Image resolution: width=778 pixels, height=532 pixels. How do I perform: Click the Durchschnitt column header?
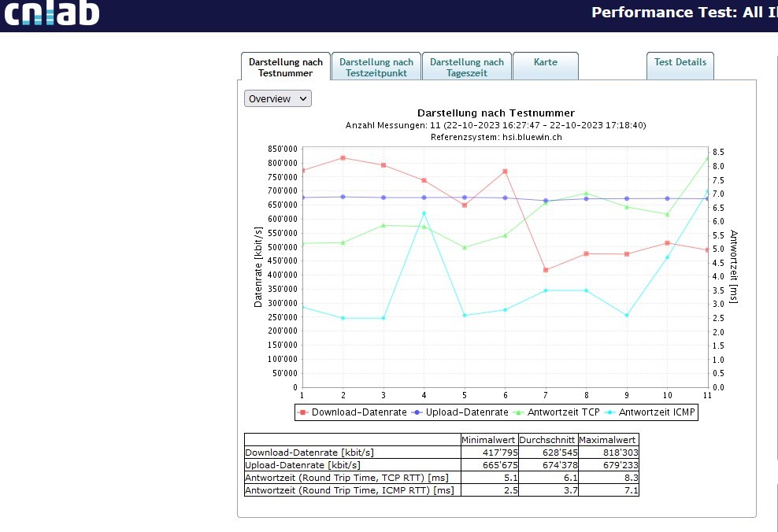[x=547, y=440]
